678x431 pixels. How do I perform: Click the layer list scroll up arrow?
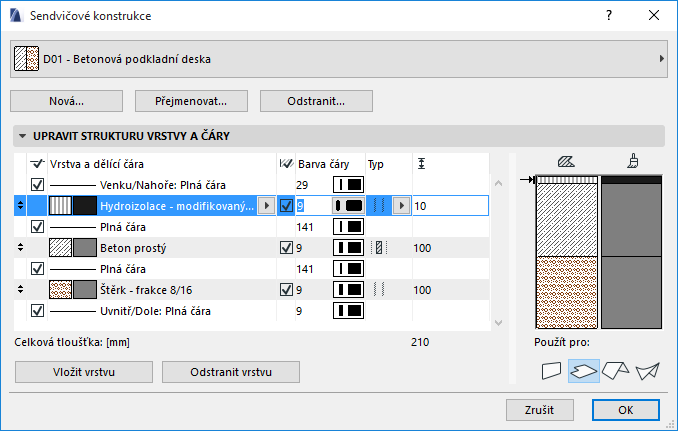499,183
